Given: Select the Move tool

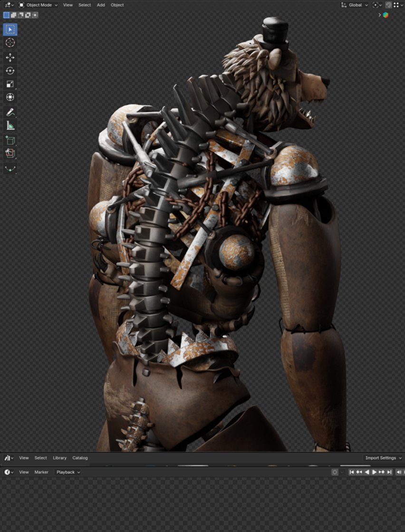Looking at the screenshot, I should tap(10, 58).
